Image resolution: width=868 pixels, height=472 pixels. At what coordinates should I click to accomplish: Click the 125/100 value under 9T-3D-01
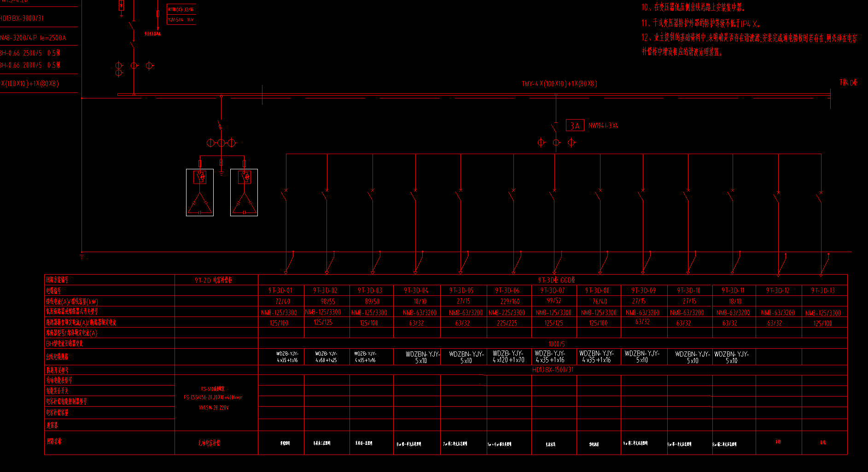pos(279,323)
